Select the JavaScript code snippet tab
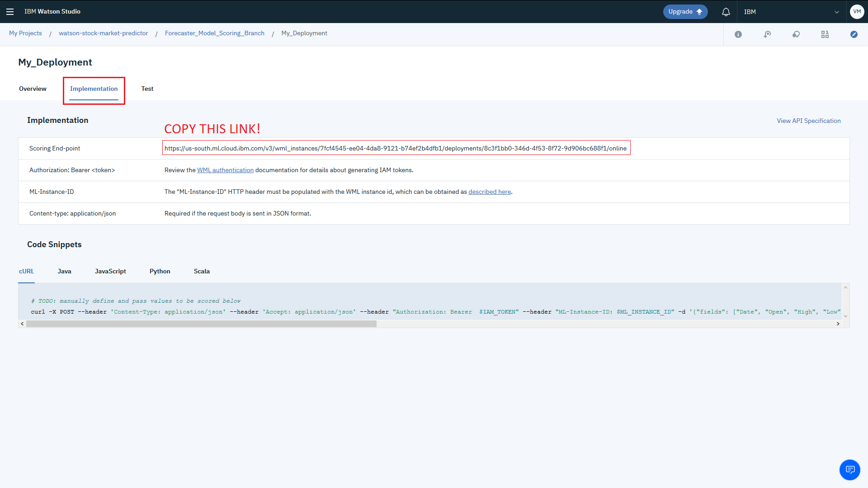868x488 pixels. pos(110,271)
